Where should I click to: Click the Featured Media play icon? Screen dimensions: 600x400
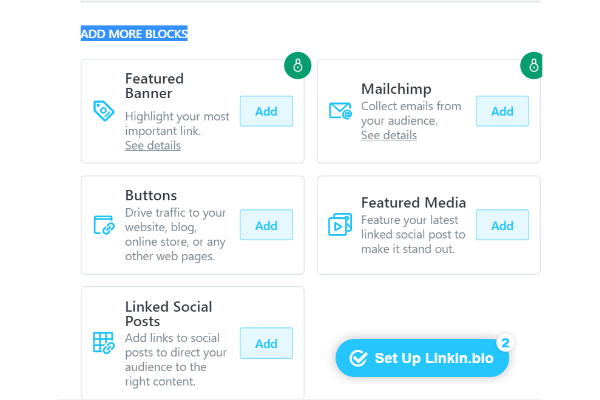tap(340, 225)
